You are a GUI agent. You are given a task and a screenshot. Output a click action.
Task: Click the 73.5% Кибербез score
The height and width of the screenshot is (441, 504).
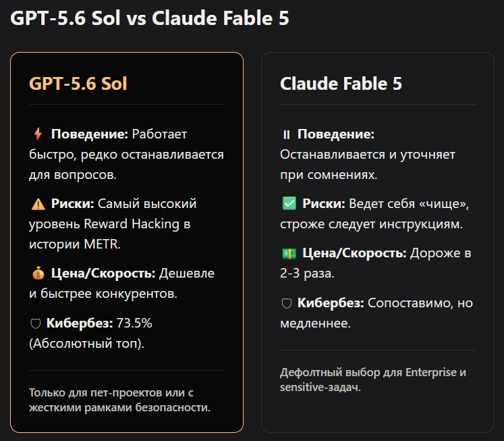[x=134, y=323]
